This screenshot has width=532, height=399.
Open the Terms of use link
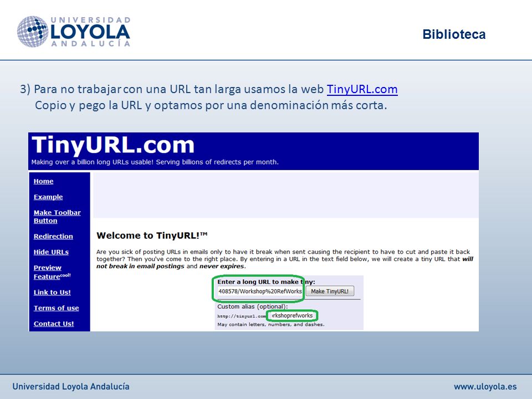pos(57,308)
